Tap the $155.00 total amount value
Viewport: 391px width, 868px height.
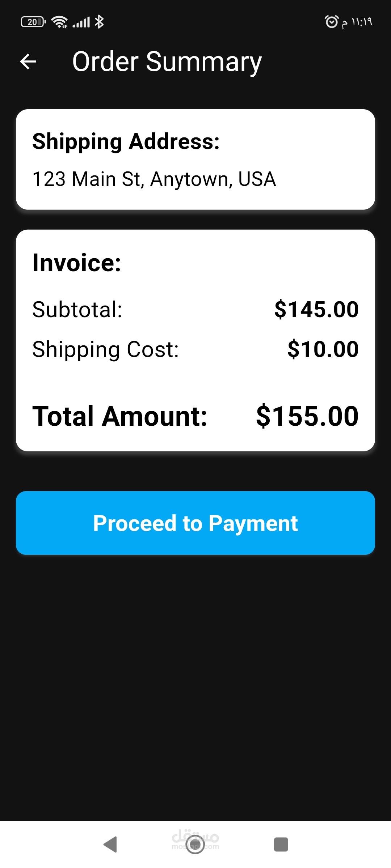(307, 416)
